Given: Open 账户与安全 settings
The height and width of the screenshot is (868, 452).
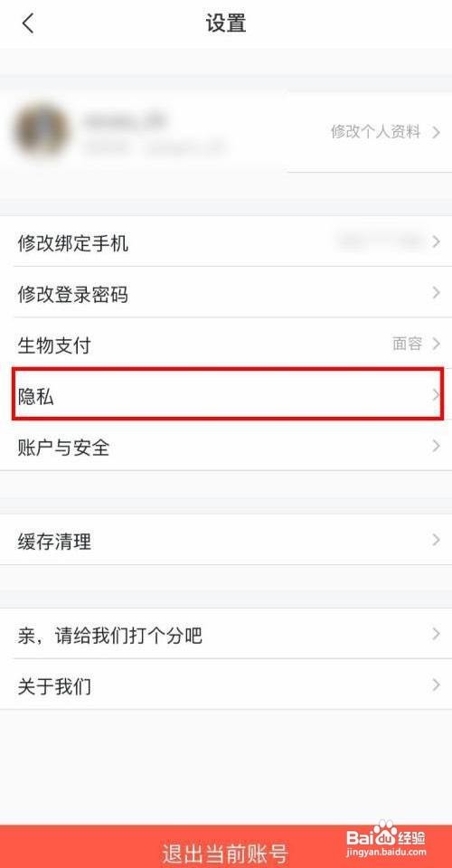Looking at the screenshot, I should (226, 446).
